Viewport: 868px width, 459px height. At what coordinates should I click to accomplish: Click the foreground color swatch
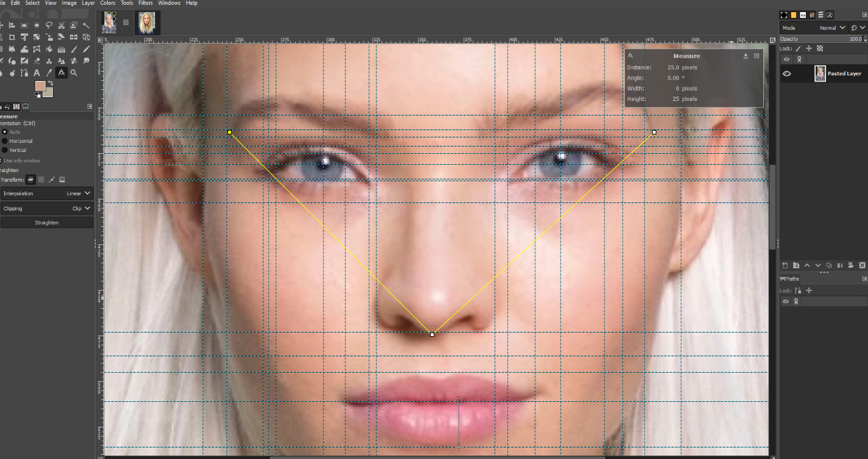pyautogui.click(x=40, y=86)
